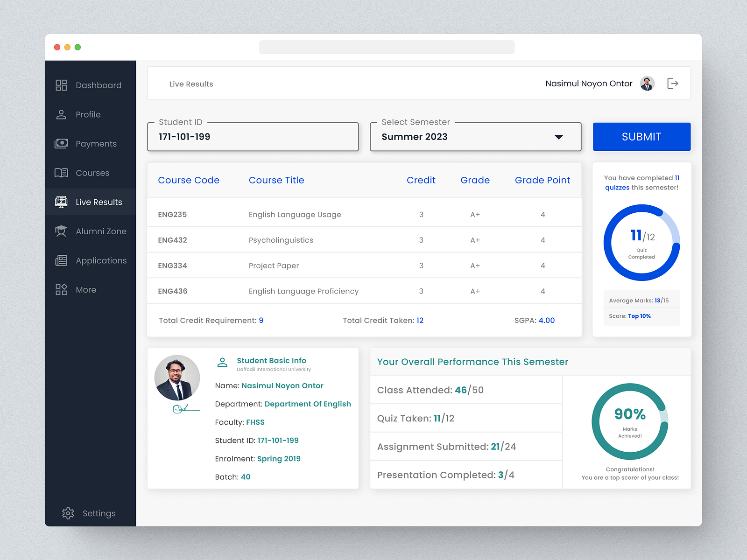Click the Profile person icon

(x=61, y=114)
